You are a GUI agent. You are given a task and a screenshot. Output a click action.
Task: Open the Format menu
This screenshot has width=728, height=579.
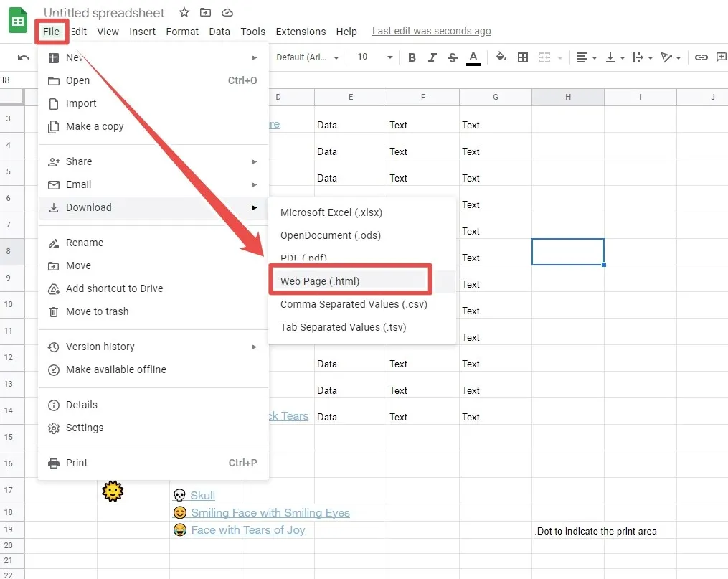[x=182, y=32]
